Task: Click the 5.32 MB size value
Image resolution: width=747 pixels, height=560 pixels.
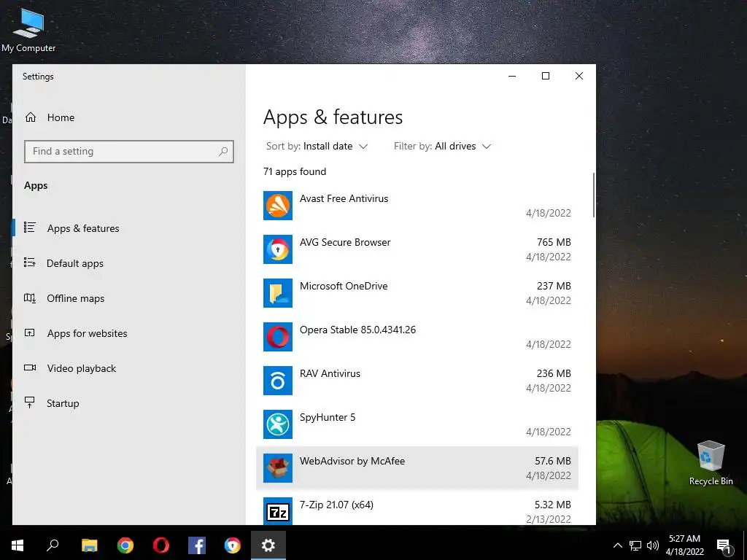Action: (553, 505)
